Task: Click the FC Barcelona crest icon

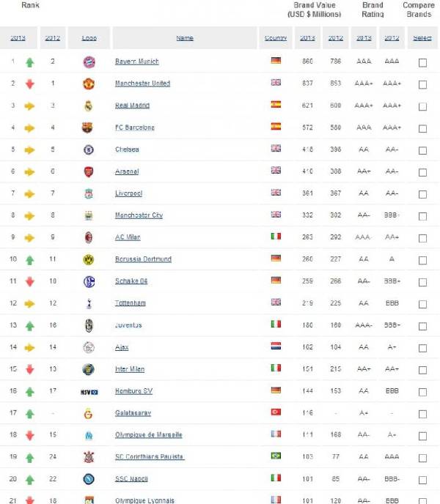Action: [x=89, y=127]
